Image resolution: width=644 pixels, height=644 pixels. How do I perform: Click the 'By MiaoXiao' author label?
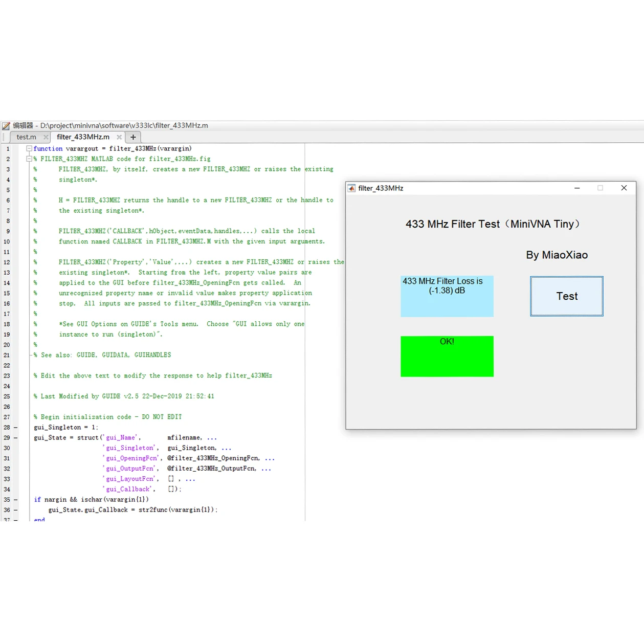pos(557,255)
